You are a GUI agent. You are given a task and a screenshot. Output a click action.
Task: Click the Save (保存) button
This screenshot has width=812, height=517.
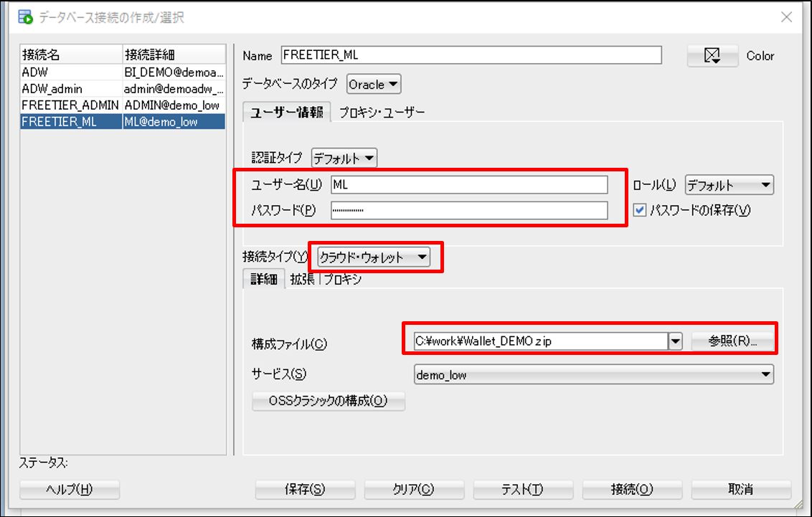coord(305,490)
